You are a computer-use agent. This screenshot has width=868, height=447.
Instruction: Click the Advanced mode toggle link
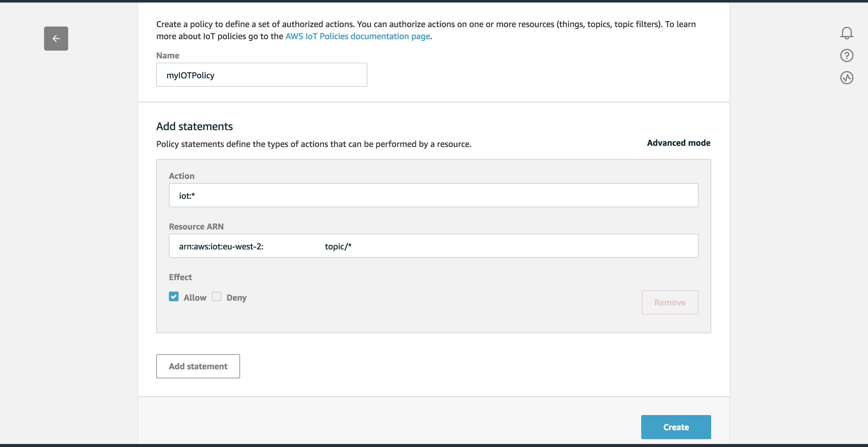[x=678, y=142]
